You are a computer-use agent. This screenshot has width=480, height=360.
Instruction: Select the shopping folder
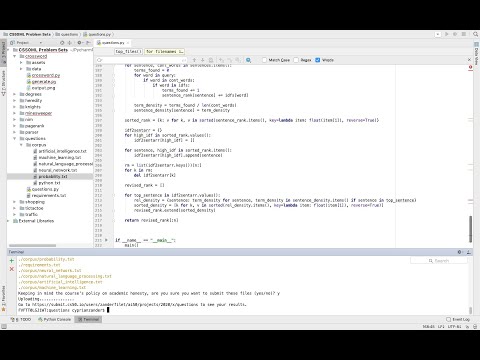point(32,202)
